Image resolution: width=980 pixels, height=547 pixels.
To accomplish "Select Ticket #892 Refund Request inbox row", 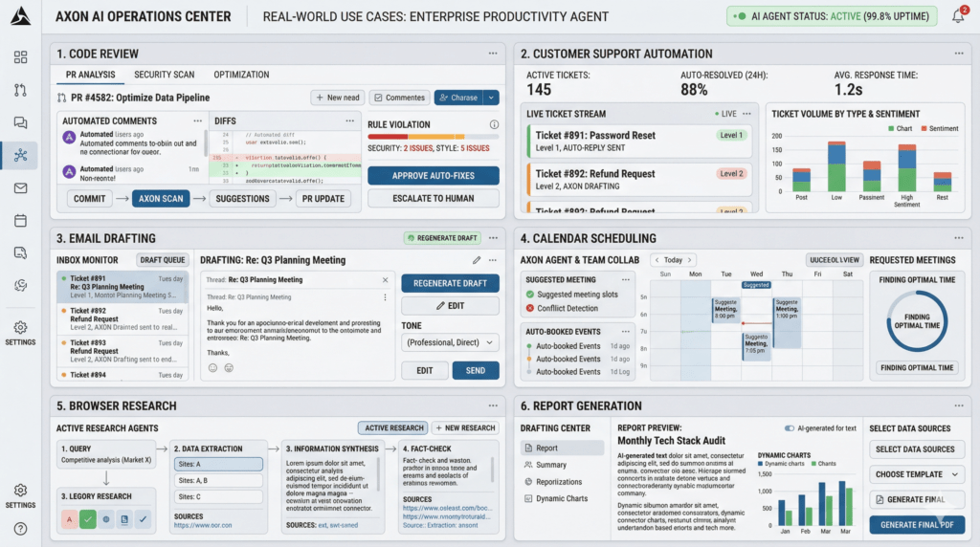I will [x=122, y=318].
